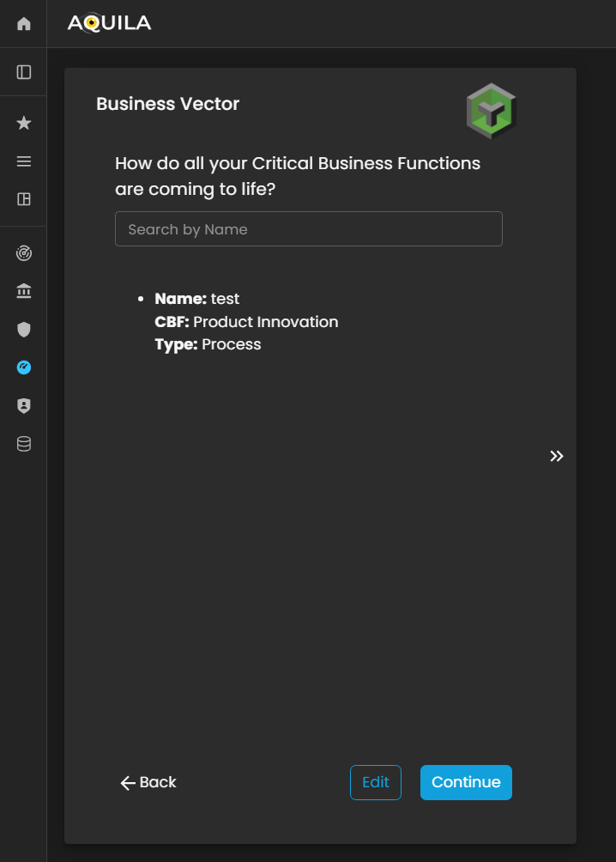Click the blue speedometer gauge icon
This screenshot has width=616, height=862.
pos(24,367)
